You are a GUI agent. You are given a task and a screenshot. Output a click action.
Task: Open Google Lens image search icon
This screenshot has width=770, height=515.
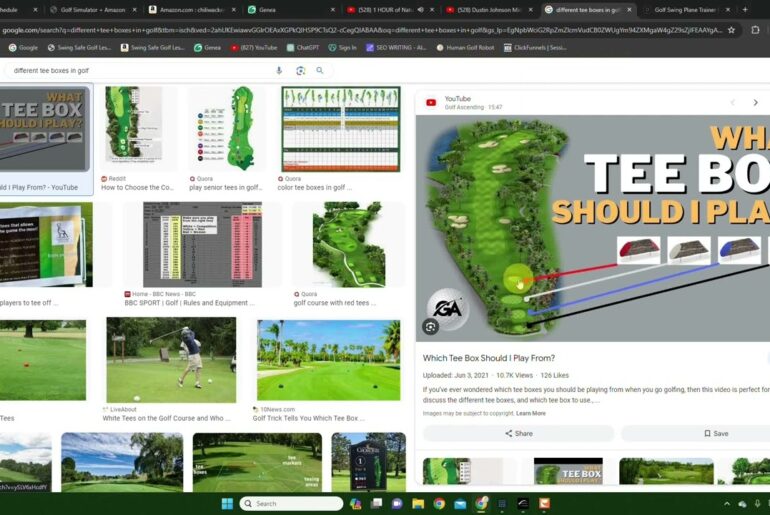coord(301,70)
